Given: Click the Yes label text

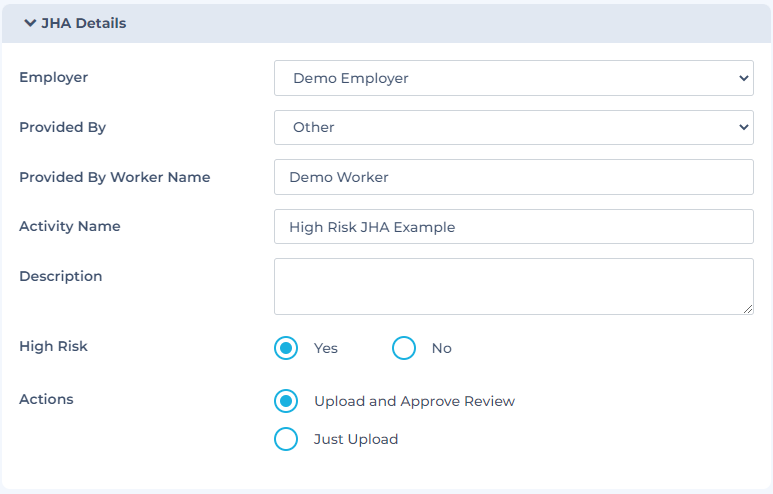Looking at the screenshot, I should click(x=326, y=348).
